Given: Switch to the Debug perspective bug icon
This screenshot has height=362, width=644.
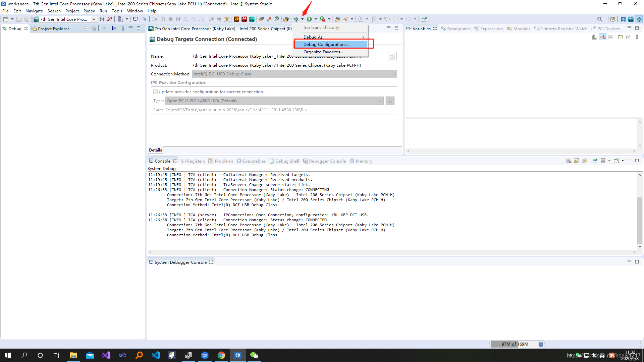Looking at the screenshot, I should 639,19.
